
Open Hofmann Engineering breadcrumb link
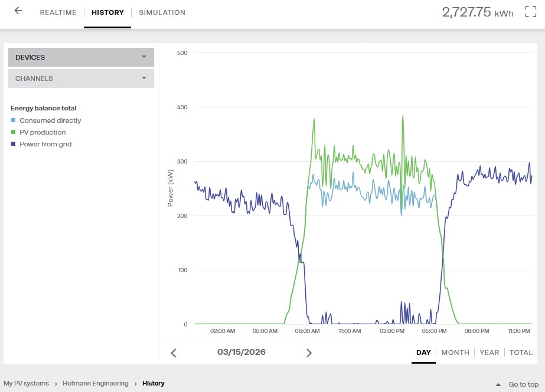95,384
